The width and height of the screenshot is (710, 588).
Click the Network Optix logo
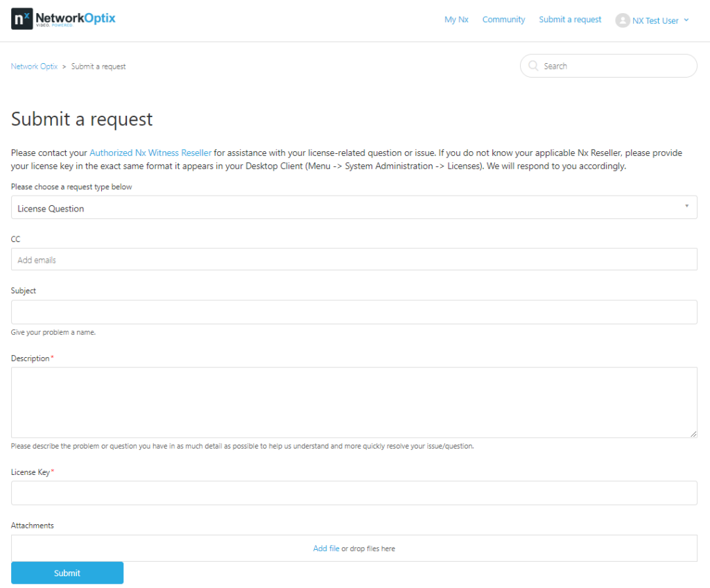point(63,19)
